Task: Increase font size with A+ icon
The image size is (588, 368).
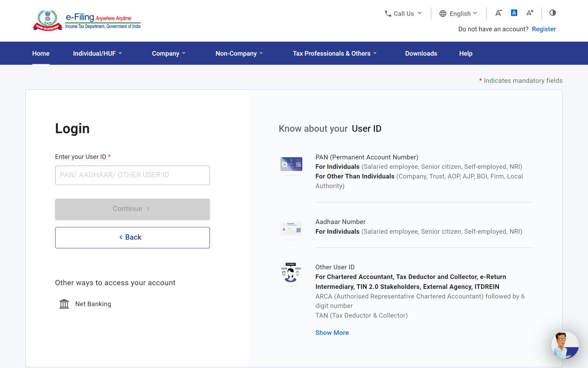Action: pyautogui.click(x=530, y=13)
